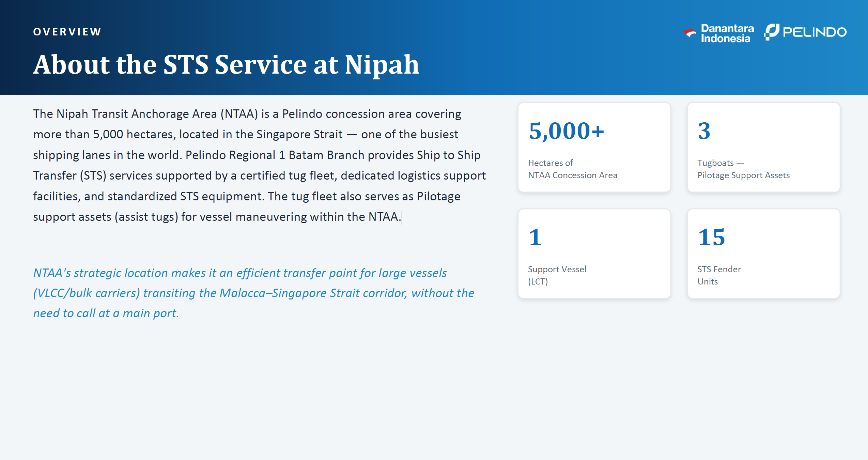Select the number 15 fender statistic
The image size is (868, 460).
click(711, 237)
